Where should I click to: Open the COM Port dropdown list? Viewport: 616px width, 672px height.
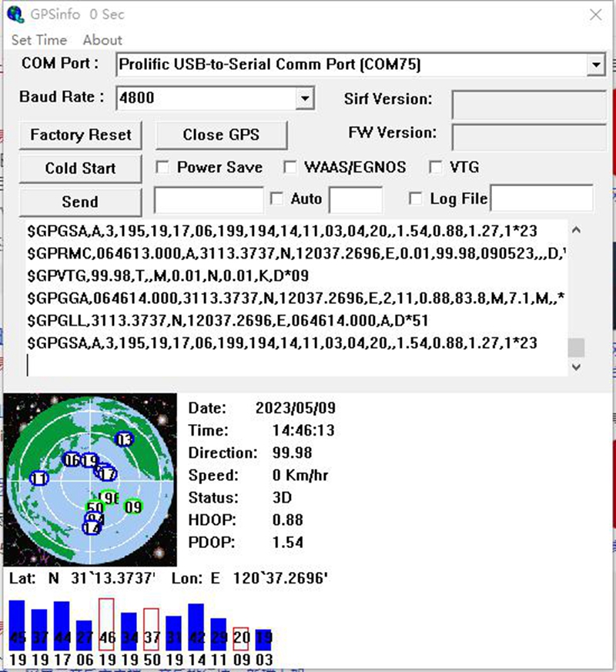point(596,65)
